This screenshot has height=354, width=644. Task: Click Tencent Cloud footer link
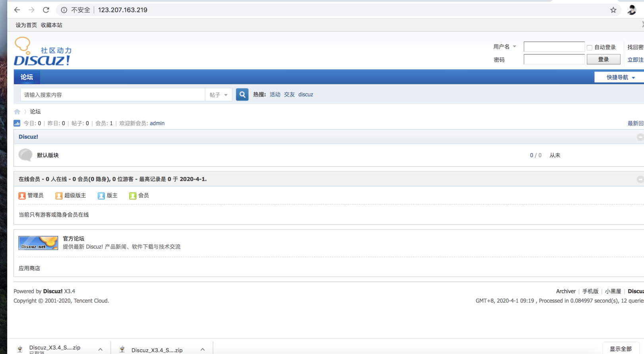91,301
